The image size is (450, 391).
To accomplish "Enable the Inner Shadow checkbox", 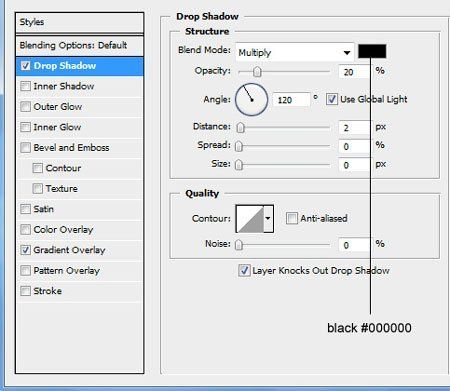I will (x=26, y=86).
